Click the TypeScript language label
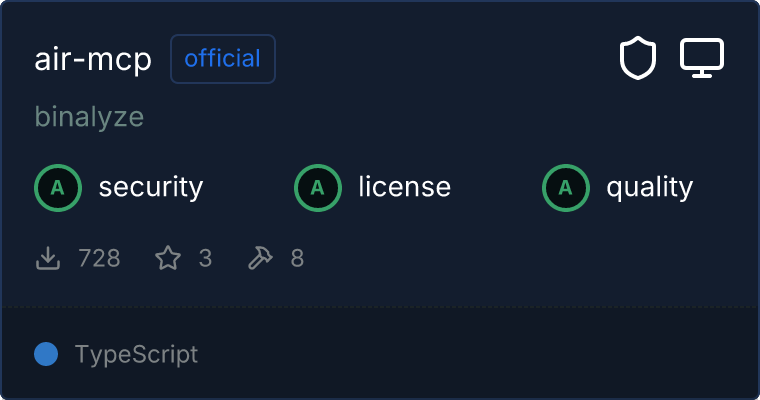Image resolution: width=760 pixels, height=400 pixels. pyautogui.click(x=136, y=354)
